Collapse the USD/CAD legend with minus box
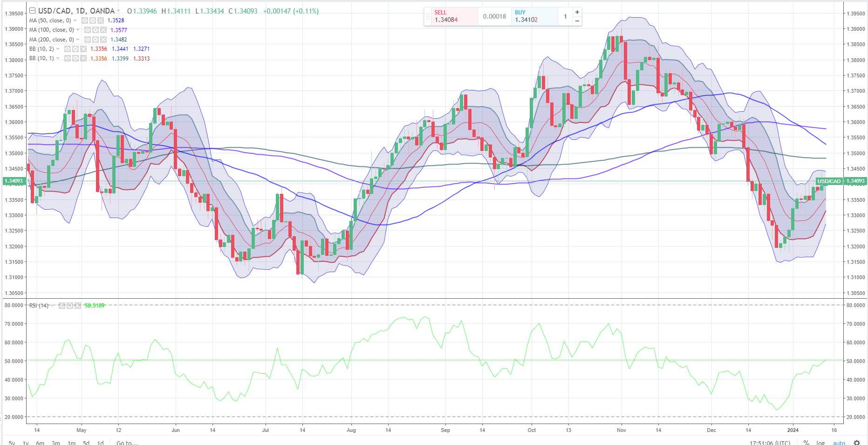 (32, 11)
